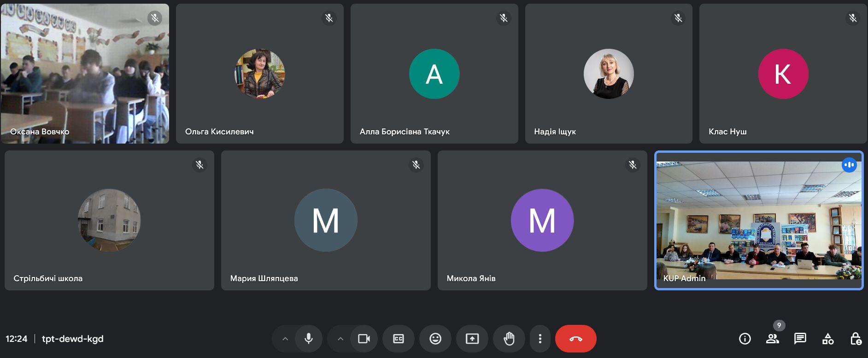
Task: Open the chat with everyone panel
Action: click(800, 339)
